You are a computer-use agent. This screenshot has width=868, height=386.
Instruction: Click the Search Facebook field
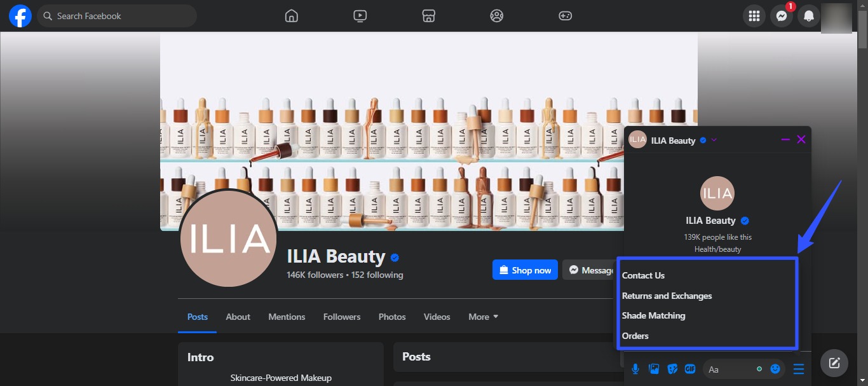118,16
